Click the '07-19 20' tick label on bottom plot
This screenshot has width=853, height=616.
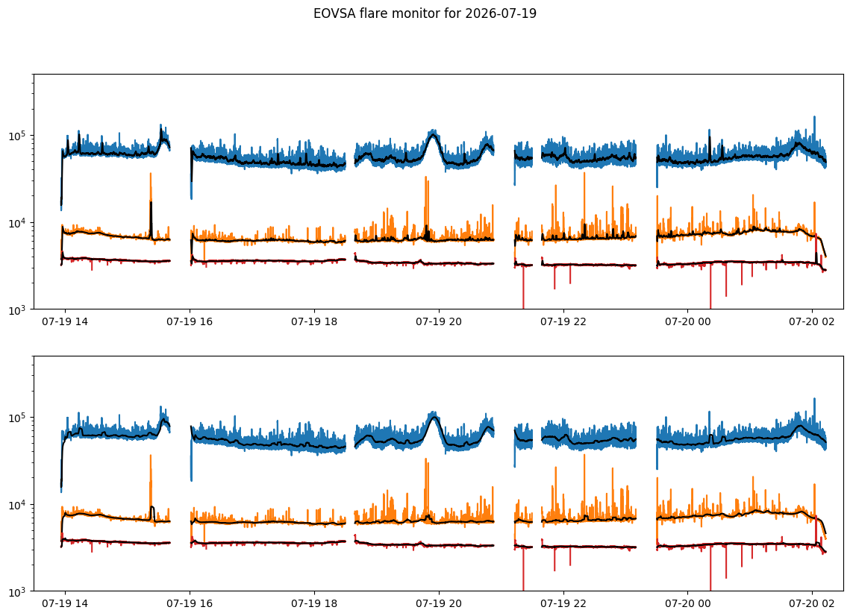(x=439, y=603)
